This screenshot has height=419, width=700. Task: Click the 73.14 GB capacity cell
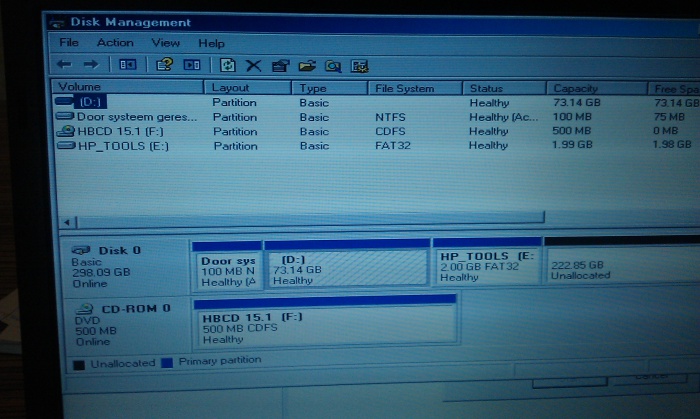tap(577, 102)
